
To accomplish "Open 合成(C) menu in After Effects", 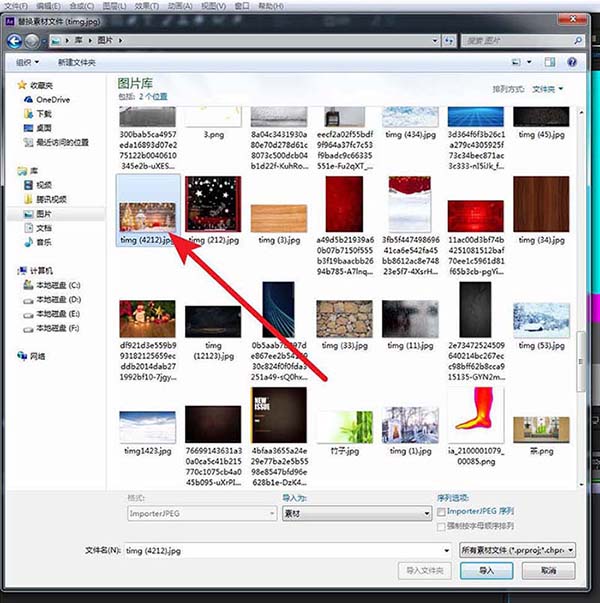I will (82, 6).
